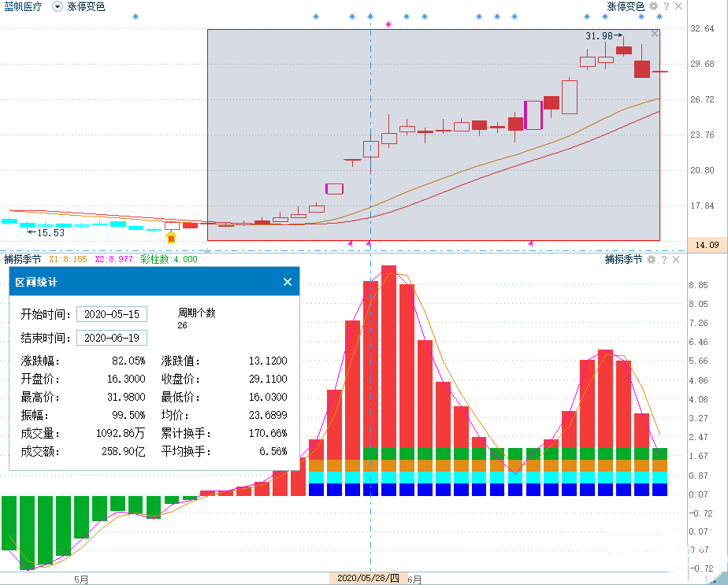This screenshot has width=728, height=585.
Task: Click the 6月 label on time axis
Action: (x=414, y=579)
